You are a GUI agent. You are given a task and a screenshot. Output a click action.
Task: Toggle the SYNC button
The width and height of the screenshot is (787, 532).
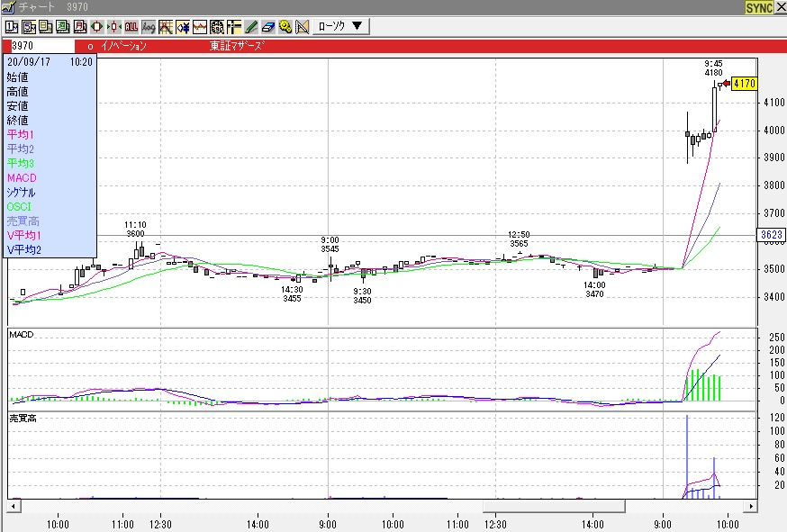tap(759, 7)
